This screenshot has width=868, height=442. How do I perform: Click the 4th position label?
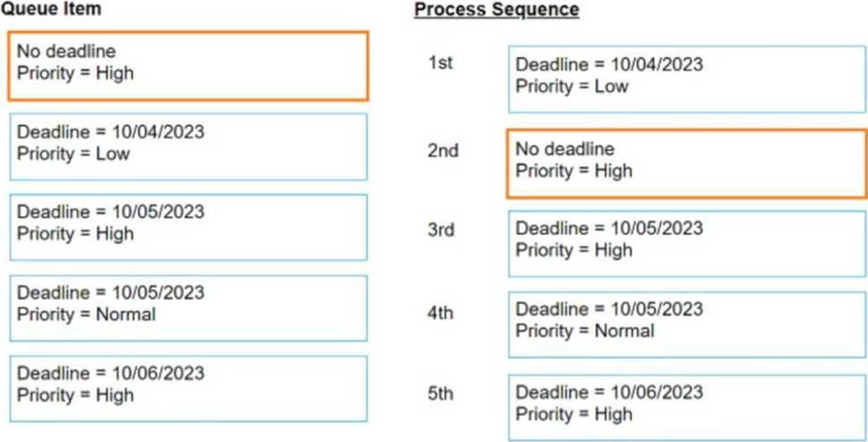440,313
